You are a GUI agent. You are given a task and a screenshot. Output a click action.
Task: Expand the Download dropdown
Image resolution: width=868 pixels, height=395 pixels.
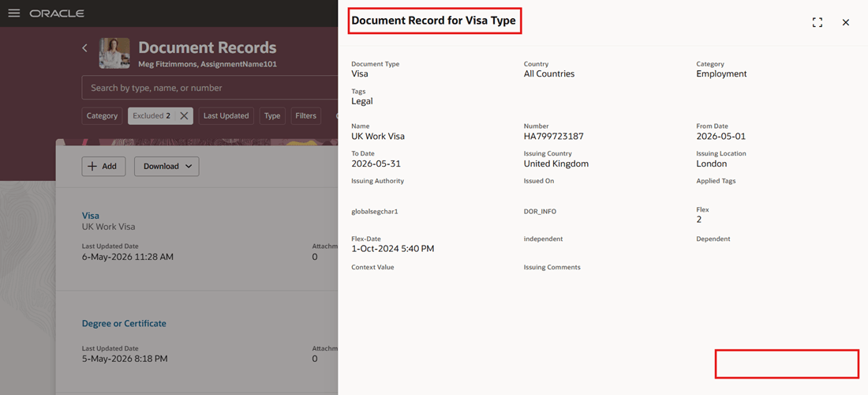166,166
